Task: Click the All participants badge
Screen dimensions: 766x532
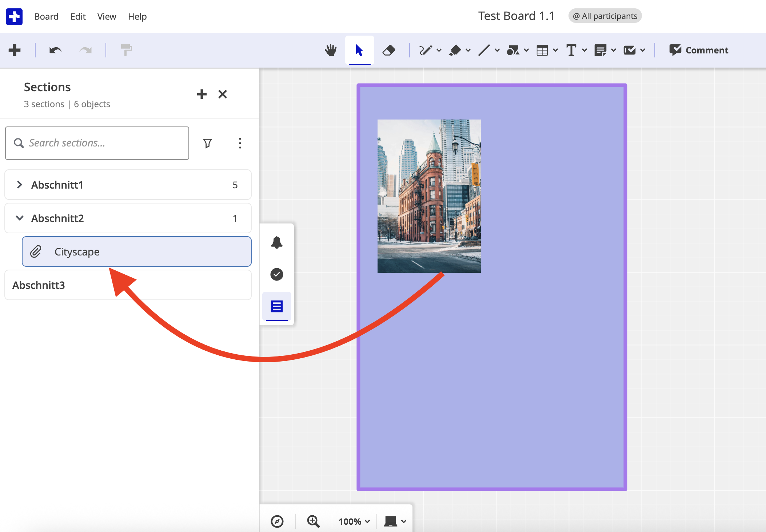Action: click(605, 16)
